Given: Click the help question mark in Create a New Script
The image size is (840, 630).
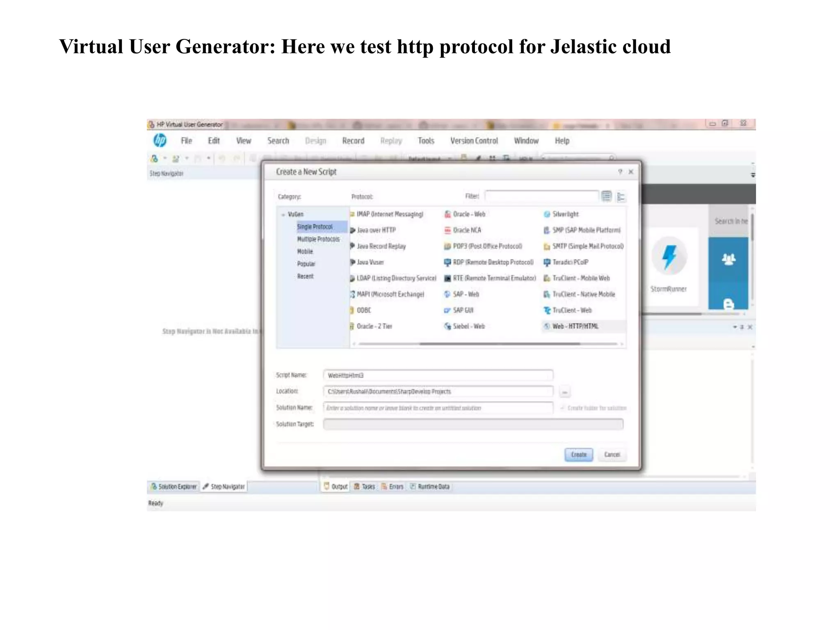Looking at the screenshot, I should (x=620, y=172).
